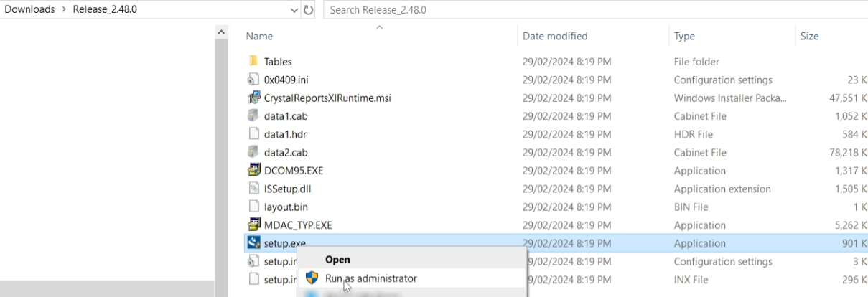Click the setup.exe installer icon

(252, 243)
